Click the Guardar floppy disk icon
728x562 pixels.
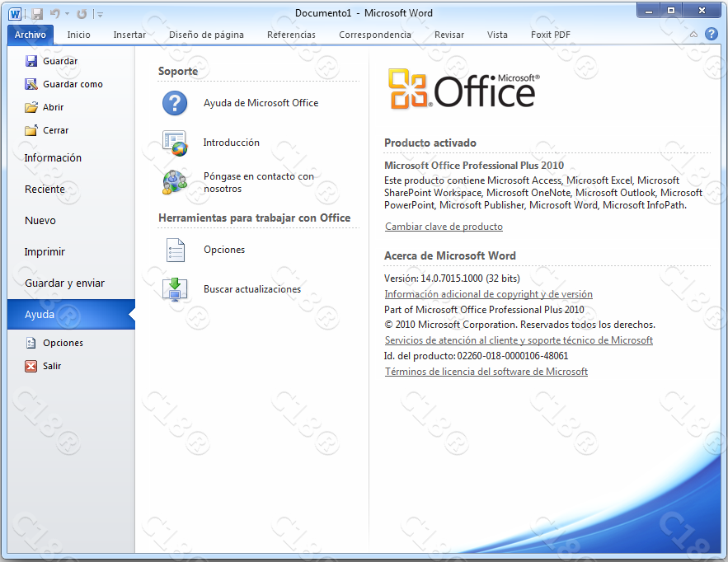click(31, 61)
